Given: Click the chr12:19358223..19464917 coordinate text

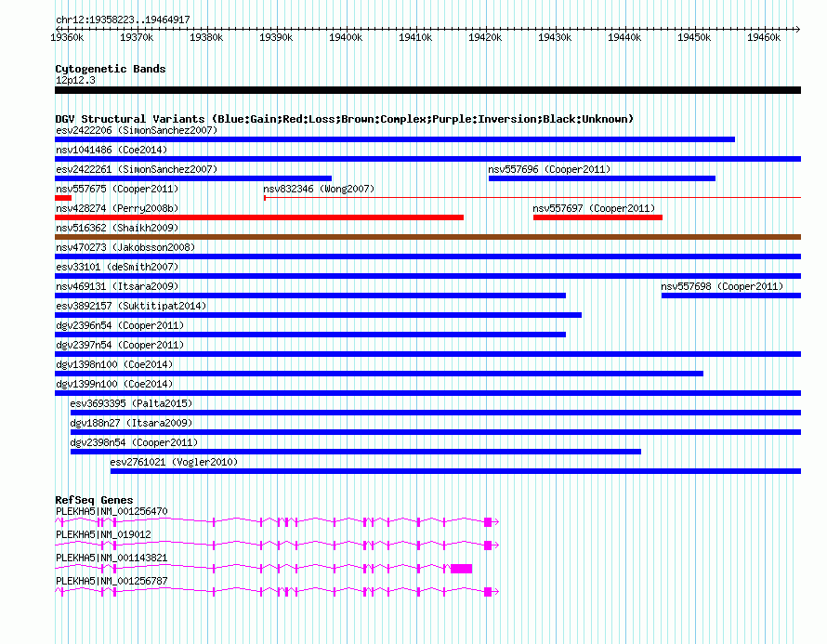Looking at the screenshot, I should click(x=123, y=20).
